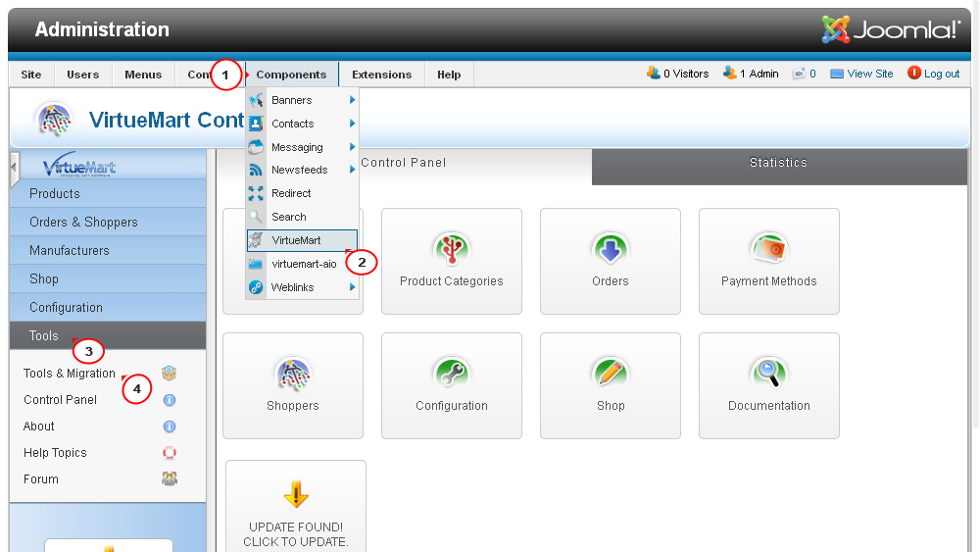The width and height of the screenshot is (980, 552).
Task: Open the Payment Methods icon
Action: 768,249
